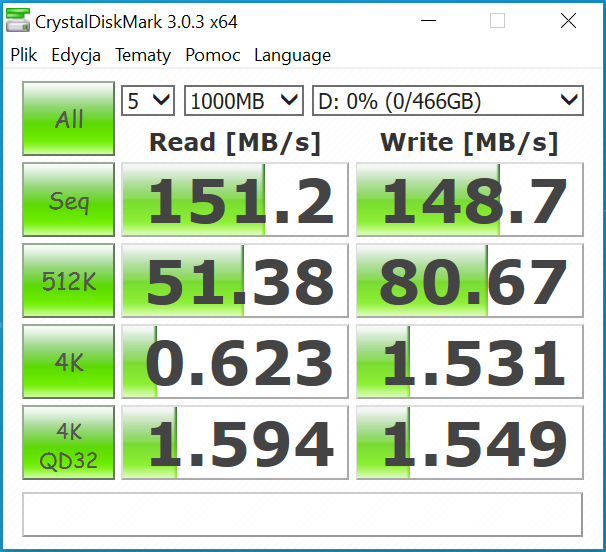
Task: Click the Write [MB/s] column header
Action: (x=469, y=143)
